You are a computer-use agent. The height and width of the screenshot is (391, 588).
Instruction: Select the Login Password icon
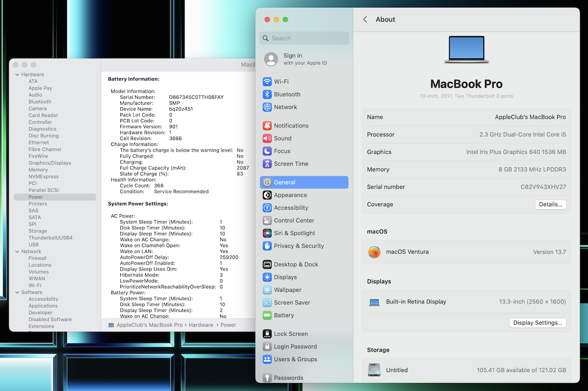point(267,347)
